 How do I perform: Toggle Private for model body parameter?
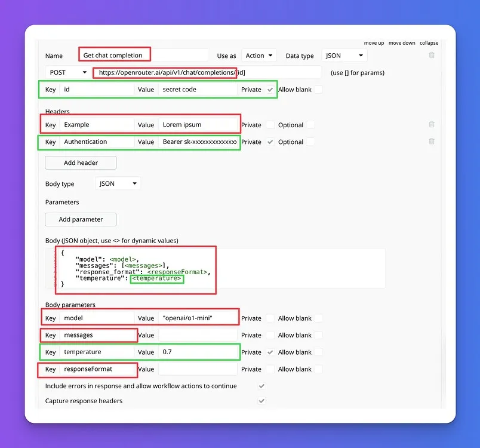(270, 318)
